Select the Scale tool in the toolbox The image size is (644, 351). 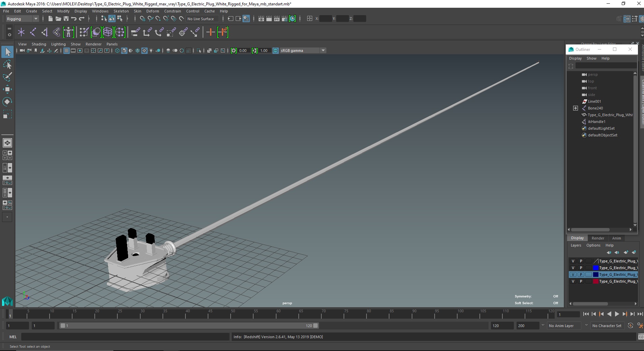point(7,114)
